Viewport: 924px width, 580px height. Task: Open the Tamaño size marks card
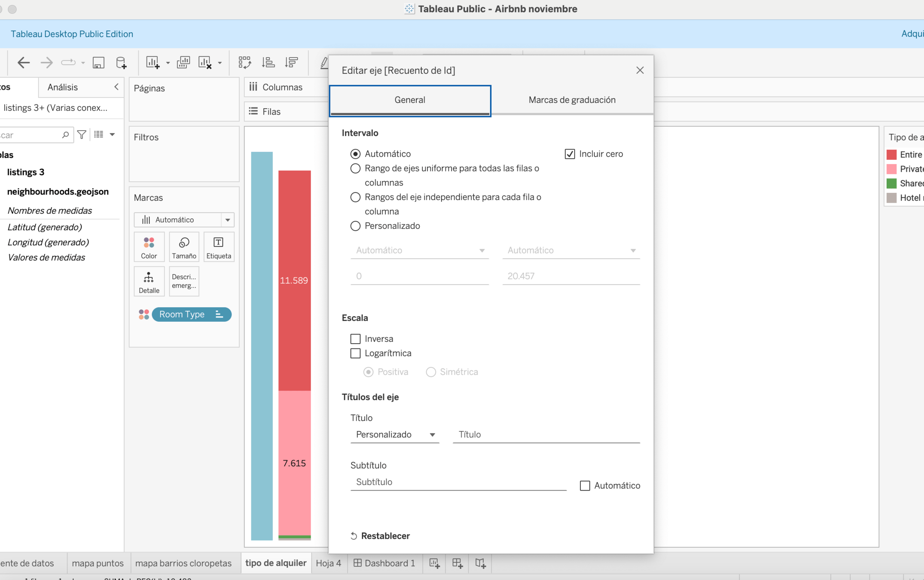(184, 247)
